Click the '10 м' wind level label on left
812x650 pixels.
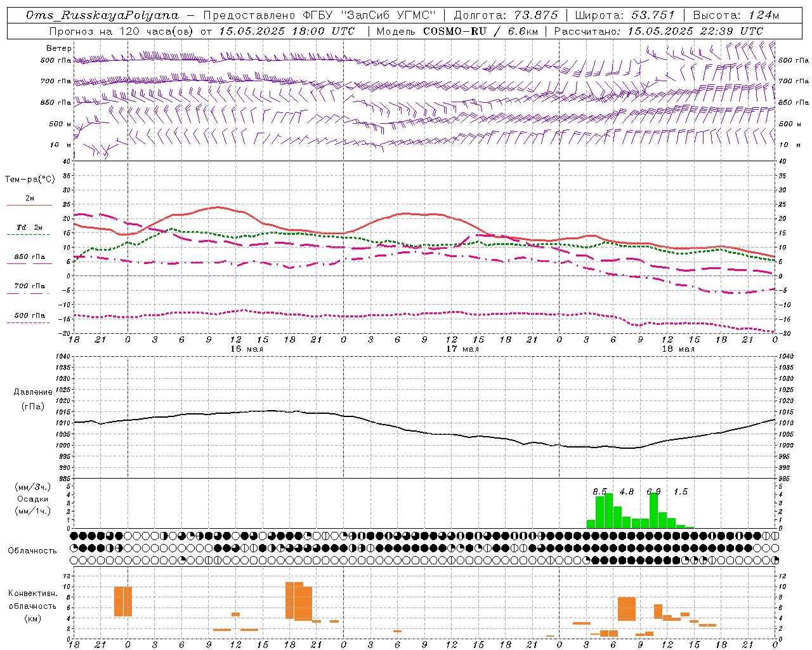tap(61, 145)
